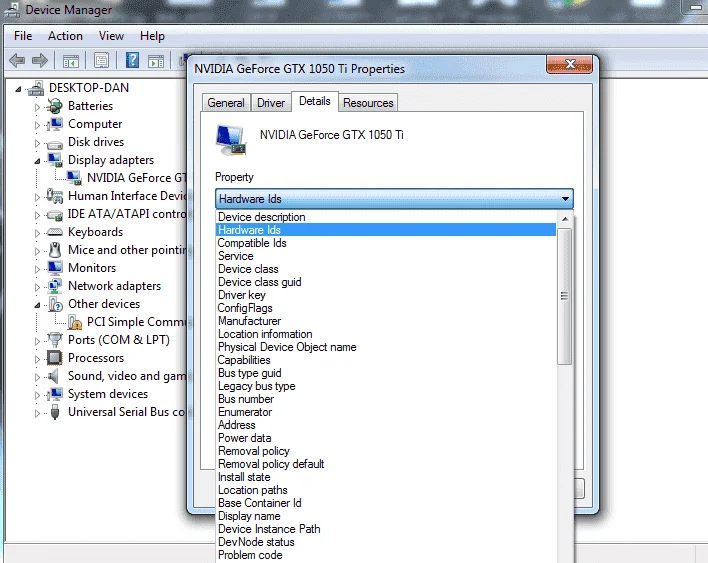Choose Bus number from the list
The width and height of the screenshot is (708, 563).
(x=386, y=399)
